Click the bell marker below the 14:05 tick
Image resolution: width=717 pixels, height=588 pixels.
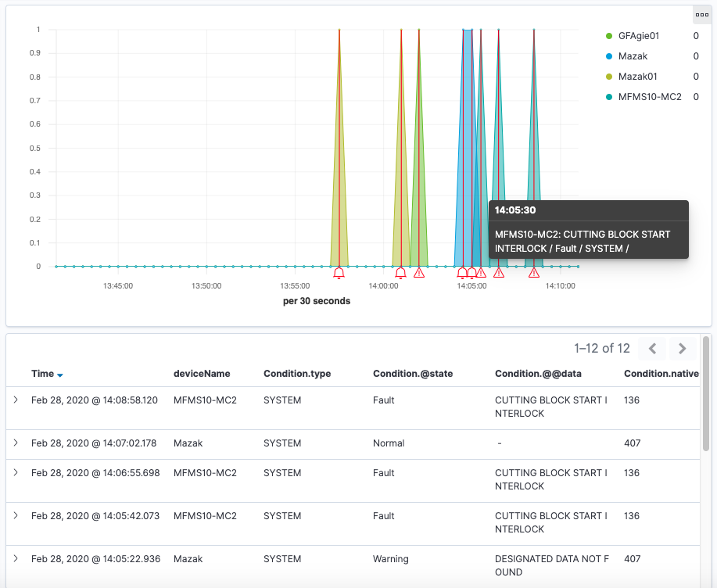point(471,271)
